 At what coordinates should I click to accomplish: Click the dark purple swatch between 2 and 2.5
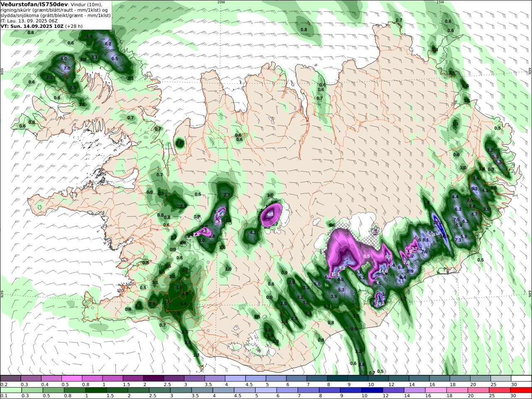pyautogui.click(x=153, y=379)
